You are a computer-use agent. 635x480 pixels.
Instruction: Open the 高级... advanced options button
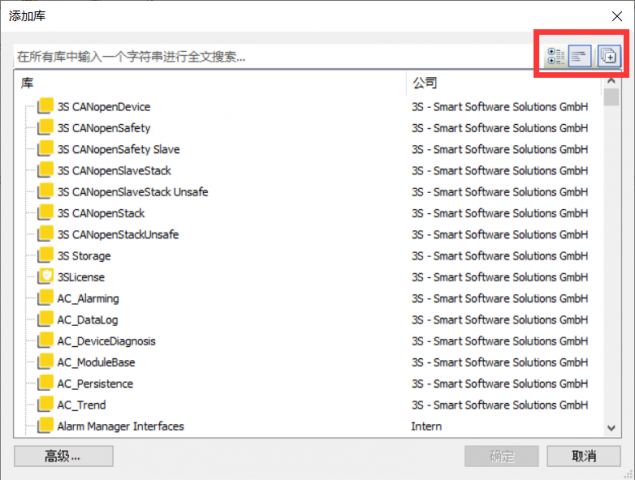click(x=63, y=456)
